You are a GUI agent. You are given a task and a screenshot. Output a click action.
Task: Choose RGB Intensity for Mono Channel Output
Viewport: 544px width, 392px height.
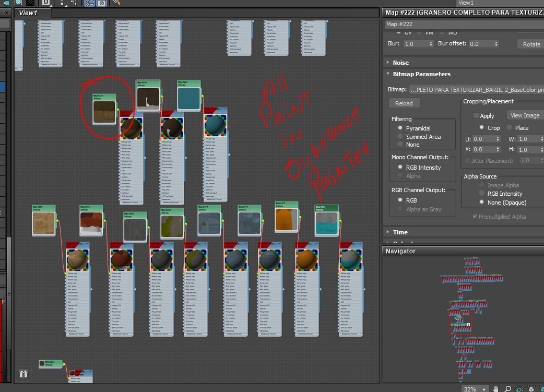[400, 167]
